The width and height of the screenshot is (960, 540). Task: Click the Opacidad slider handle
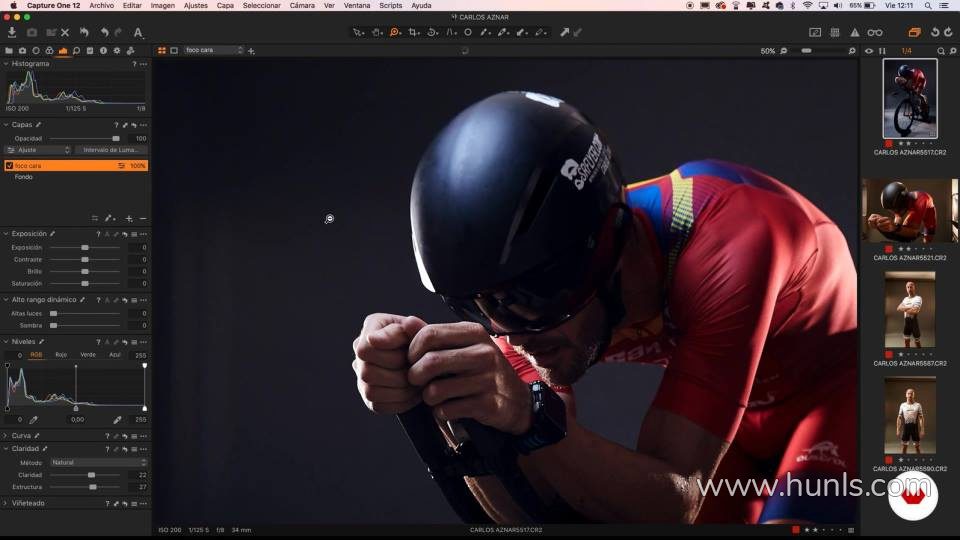point(116,138)
